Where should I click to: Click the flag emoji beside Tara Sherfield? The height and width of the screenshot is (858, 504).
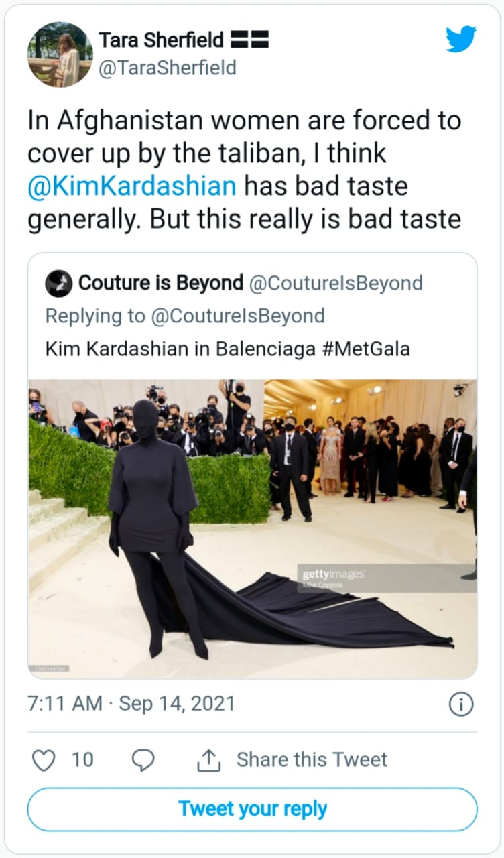pos(249,41)
